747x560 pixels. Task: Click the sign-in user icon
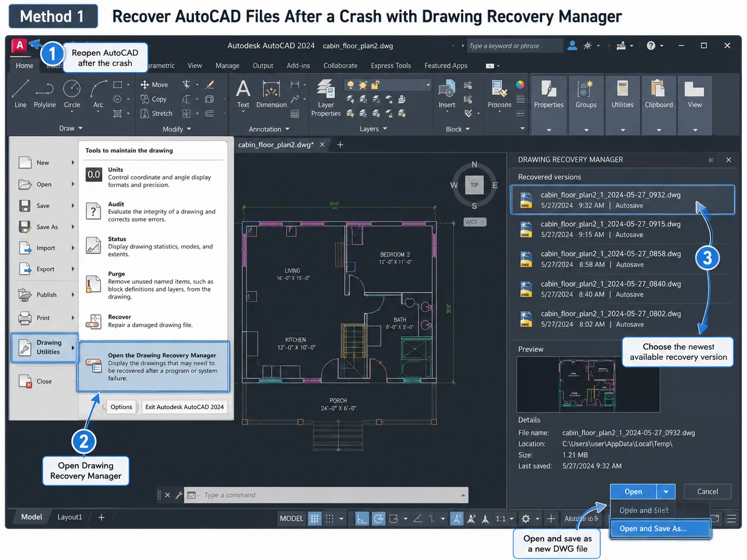[572, 45]
